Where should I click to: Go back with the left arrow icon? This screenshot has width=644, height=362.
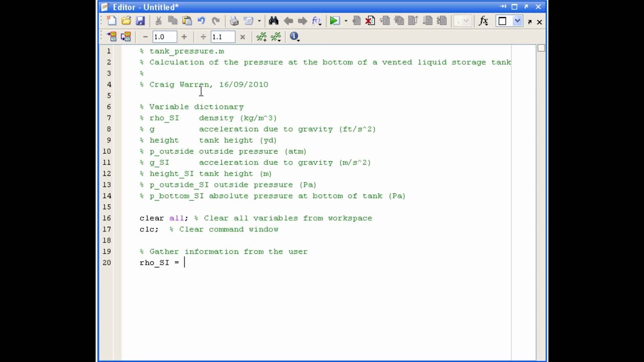tap(288, 21)
